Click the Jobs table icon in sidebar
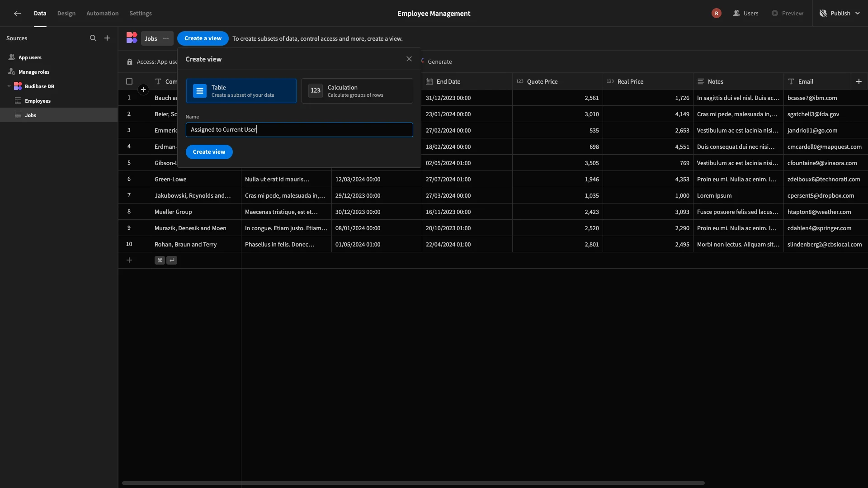Screen dimensions: 868x488 [x=18, y=115]
